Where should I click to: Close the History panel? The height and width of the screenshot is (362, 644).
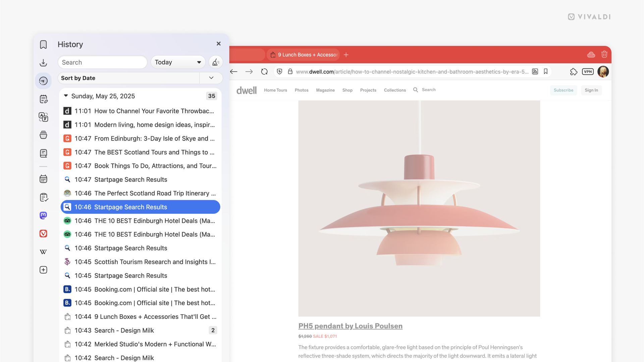point(219,44)
